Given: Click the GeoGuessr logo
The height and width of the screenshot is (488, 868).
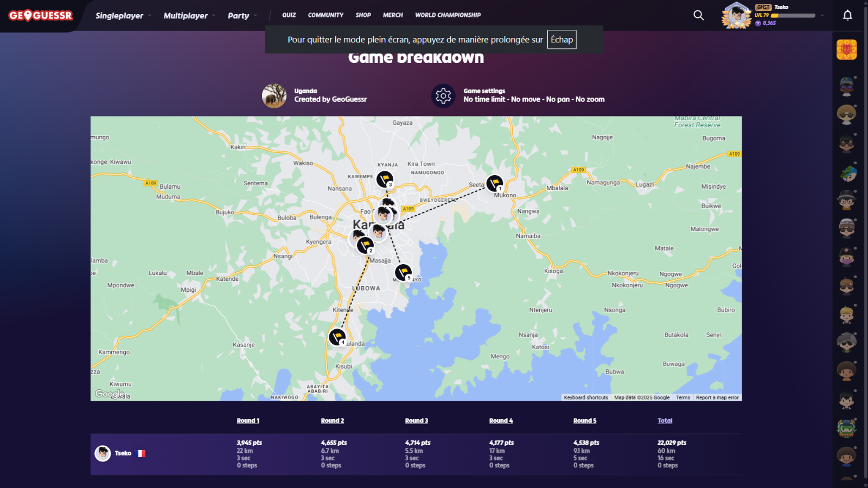Looking at the screenshot, I should 41,16.
